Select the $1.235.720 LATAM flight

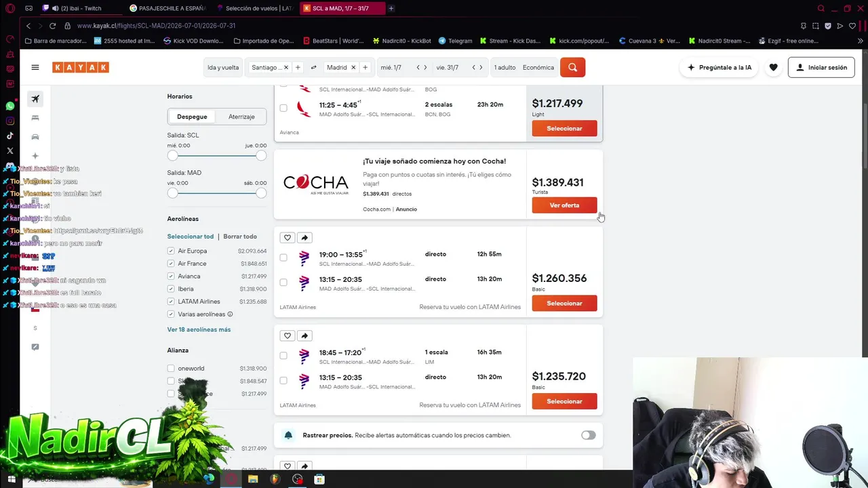564,401
